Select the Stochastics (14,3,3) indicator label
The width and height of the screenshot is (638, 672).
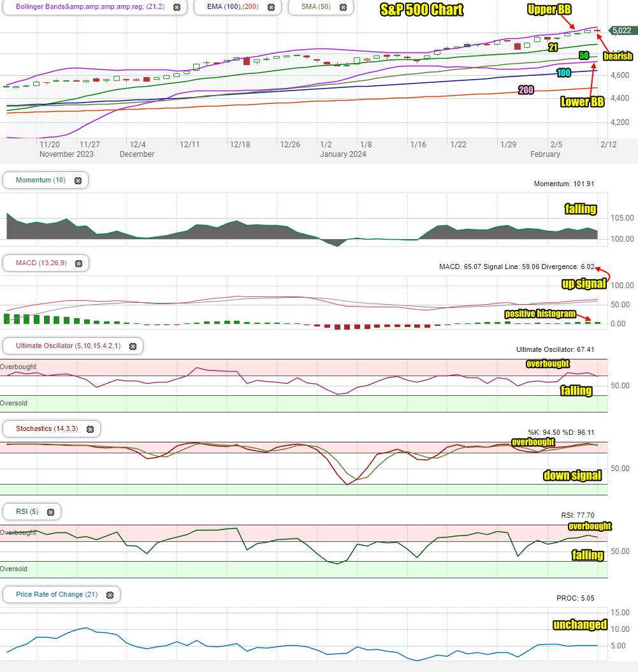point(47,428)
